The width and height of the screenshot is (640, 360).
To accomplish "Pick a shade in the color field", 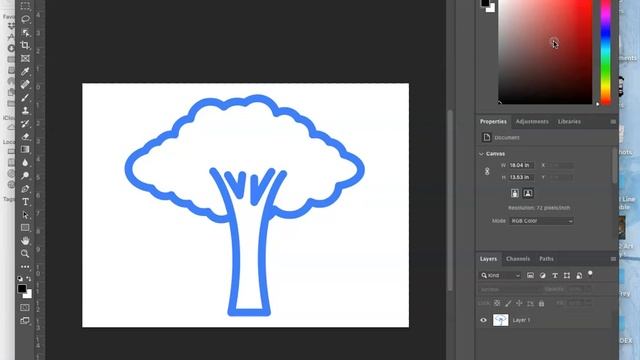I will 545,52.
